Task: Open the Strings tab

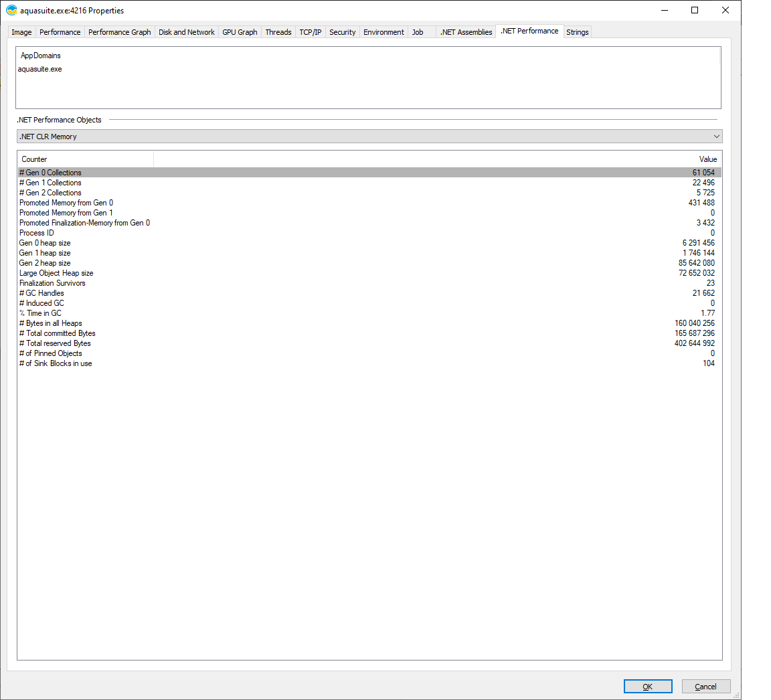Action: pyautogui.click(x=578, y=32)
